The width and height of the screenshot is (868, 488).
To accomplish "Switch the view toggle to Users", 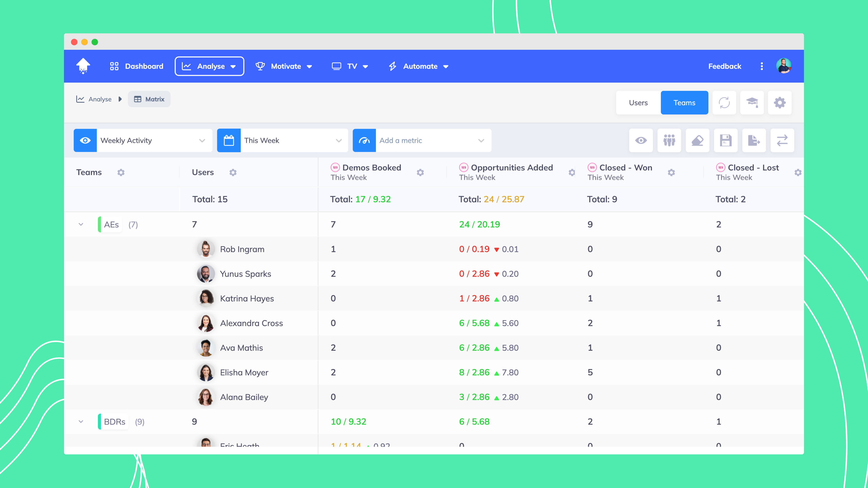I will [638, 102].
